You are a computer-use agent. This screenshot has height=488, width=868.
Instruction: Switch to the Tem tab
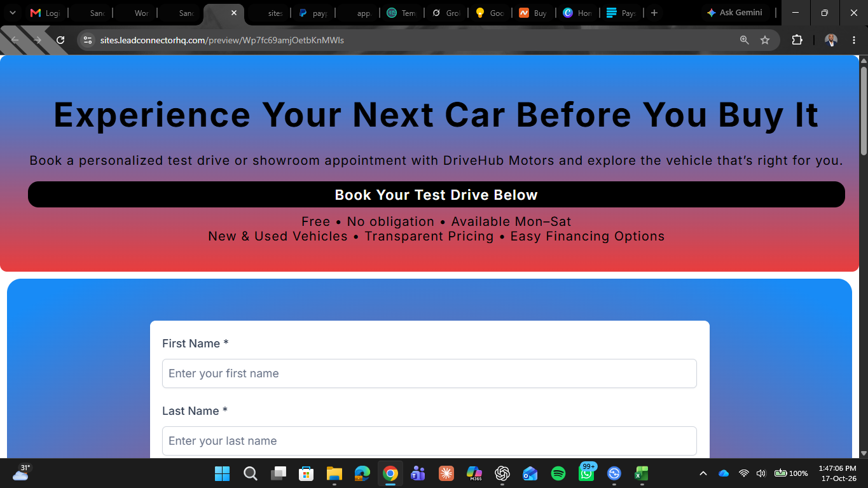click(x=401, y=13)
